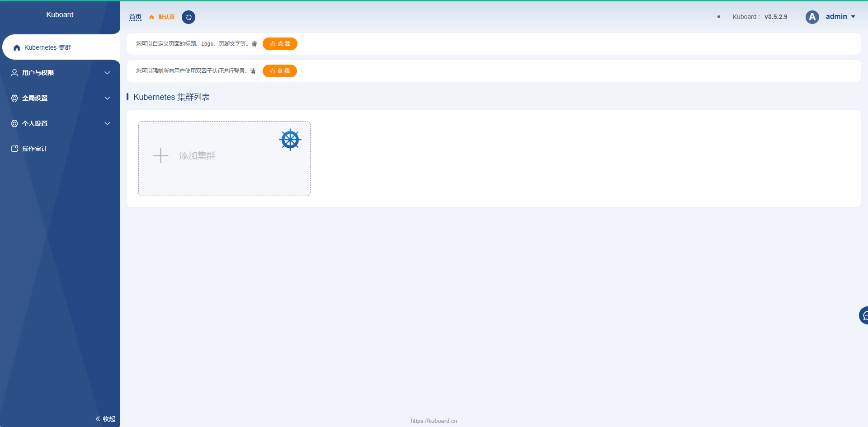Click the gear icon beside 个人设置
868x427 pixels.
[14, 123]
